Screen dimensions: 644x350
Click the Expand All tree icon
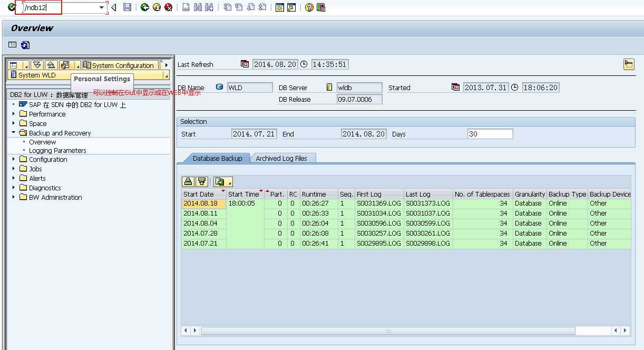(x=36, y=65)
